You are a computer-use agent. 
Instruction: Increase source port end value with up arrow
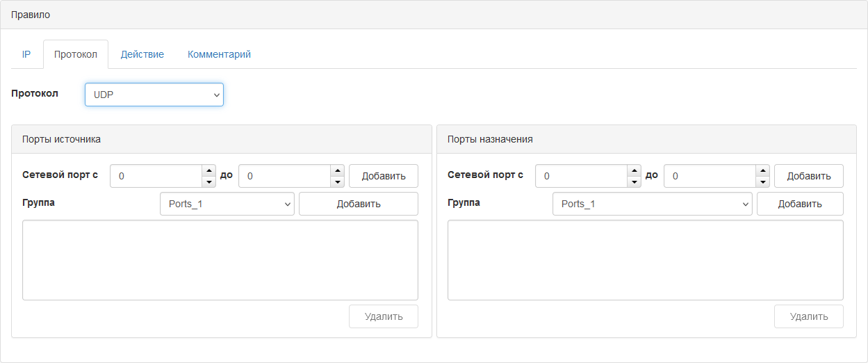[x=337, y=170]
